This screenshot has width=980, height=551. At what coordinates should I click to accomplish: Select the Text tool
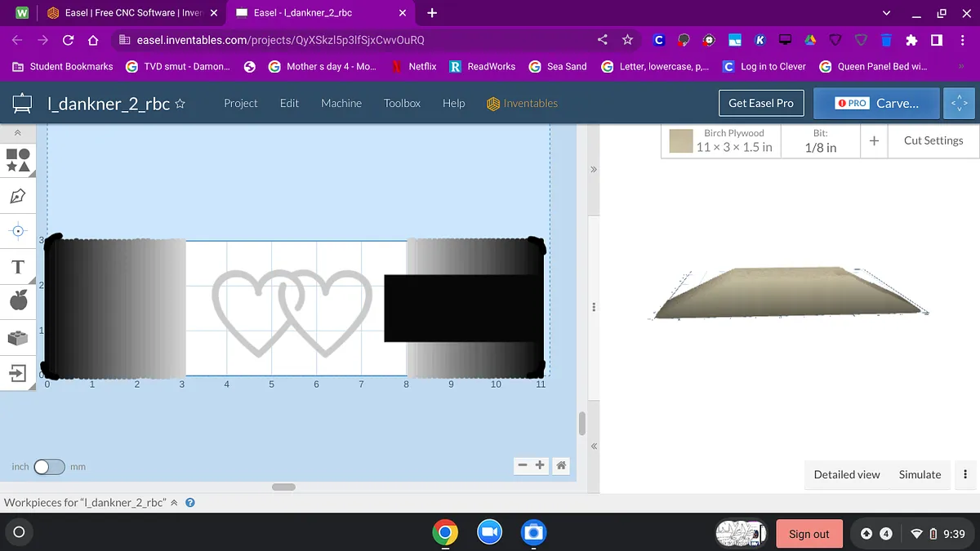[18, 267]
